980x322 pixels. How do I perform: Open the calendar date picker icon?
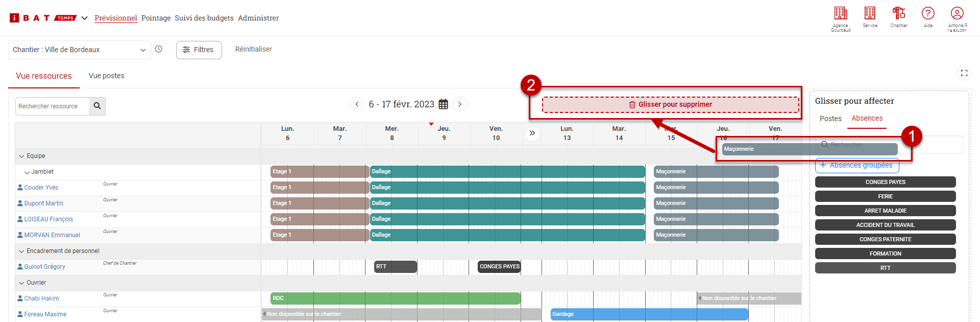pos(444,104)
